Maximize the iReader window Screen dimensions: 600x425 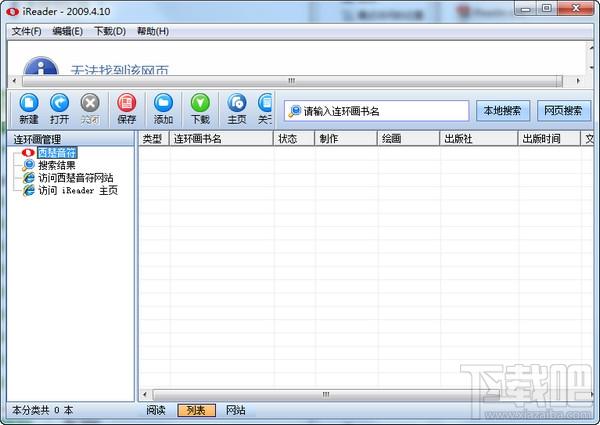(547, 8)
